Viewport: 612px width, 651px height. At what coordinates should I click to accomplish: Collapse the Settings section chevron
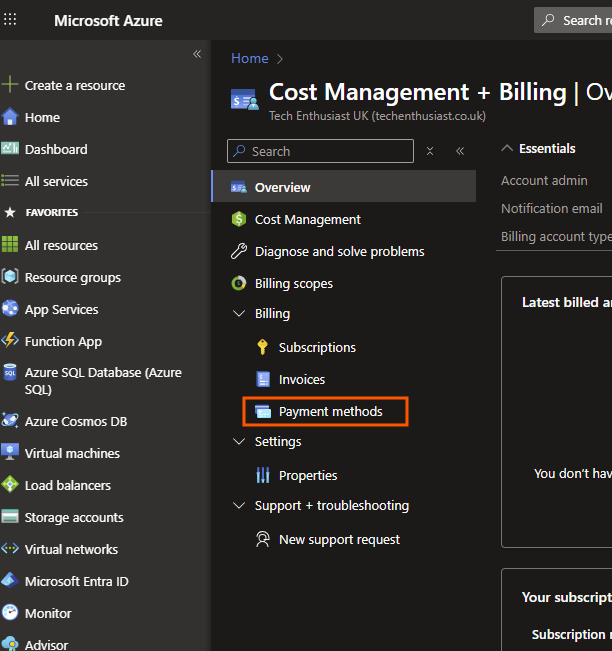239,441
